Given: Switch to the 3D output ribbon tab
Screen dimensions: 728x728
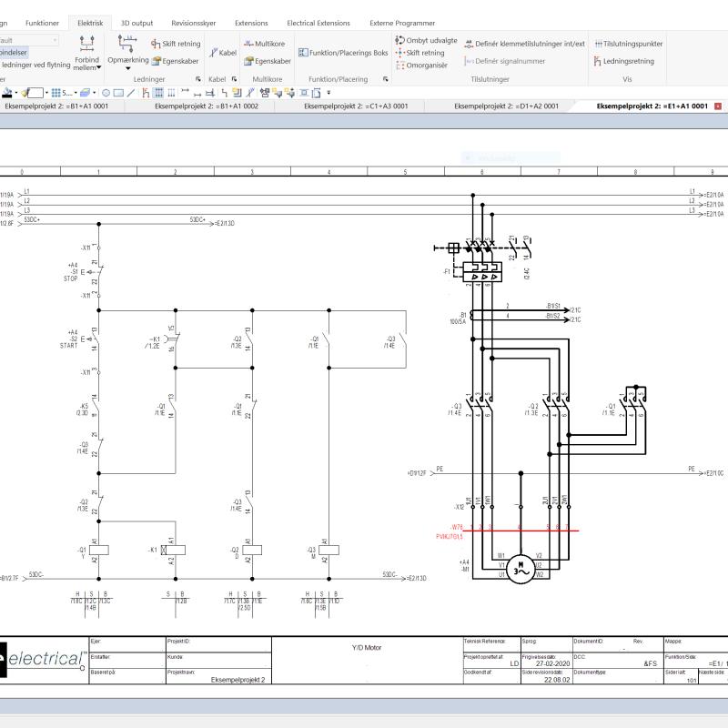Looking at the screenshot, I should [x=137, y=23].
